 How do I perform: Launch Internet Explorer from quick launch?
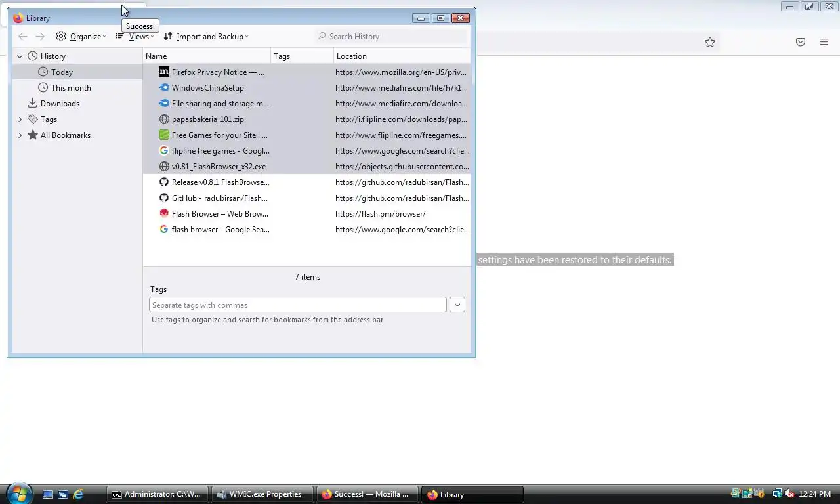(78, 494)
